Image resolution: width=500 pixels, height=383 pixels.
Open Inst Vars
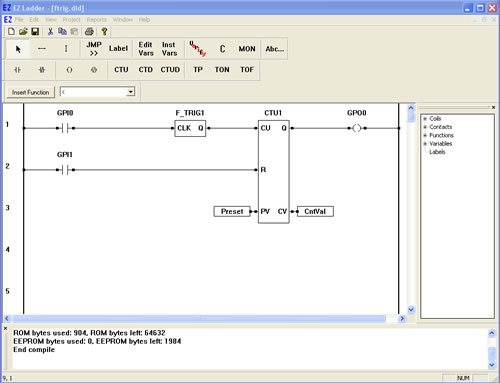169,49
